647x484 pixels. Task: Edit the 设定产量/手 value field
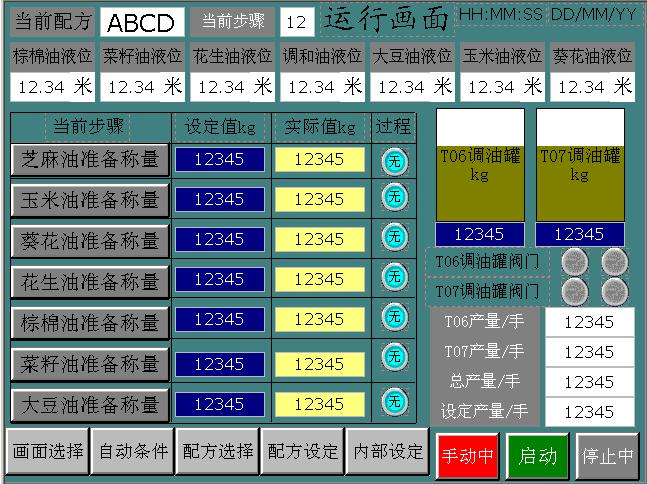pyautogui.click(x=590, y=412)
